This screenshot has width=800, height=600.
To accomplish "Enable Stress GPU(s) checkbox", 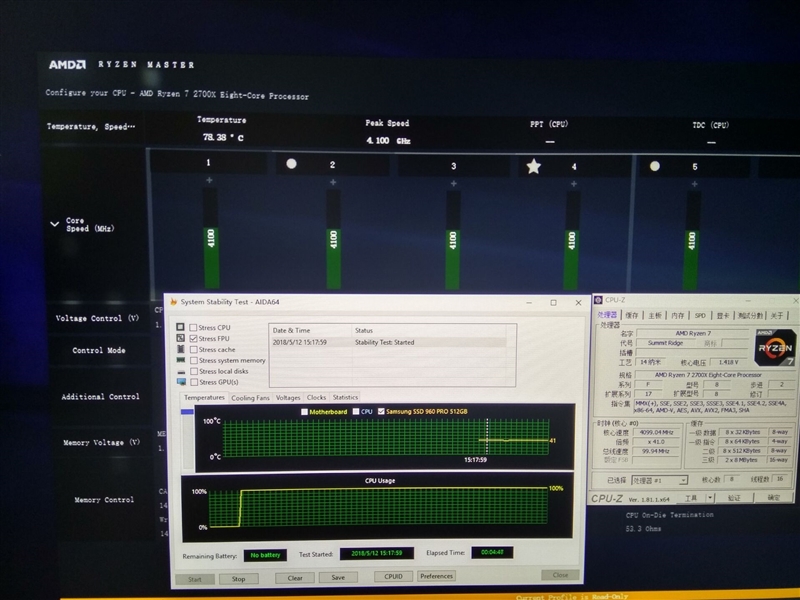I will pyautogui.click(x=193, y=382).
